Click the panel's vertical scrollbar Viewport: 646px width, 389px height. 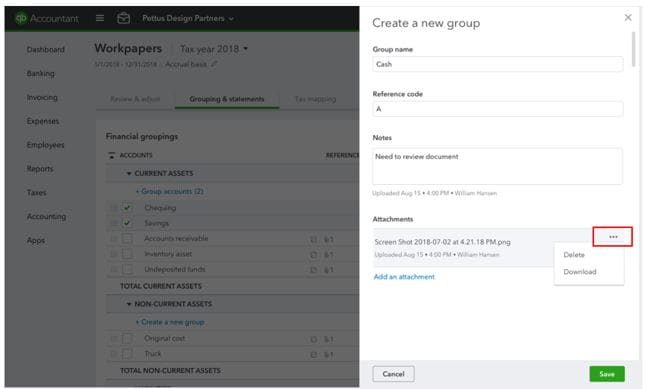coord(633,49)
